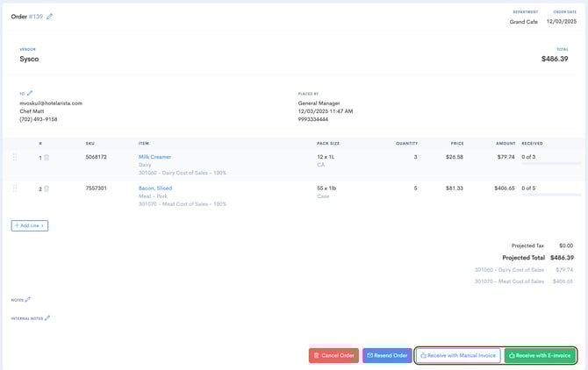Edit Internal Notes using the pencil icon

pos(47,318)
